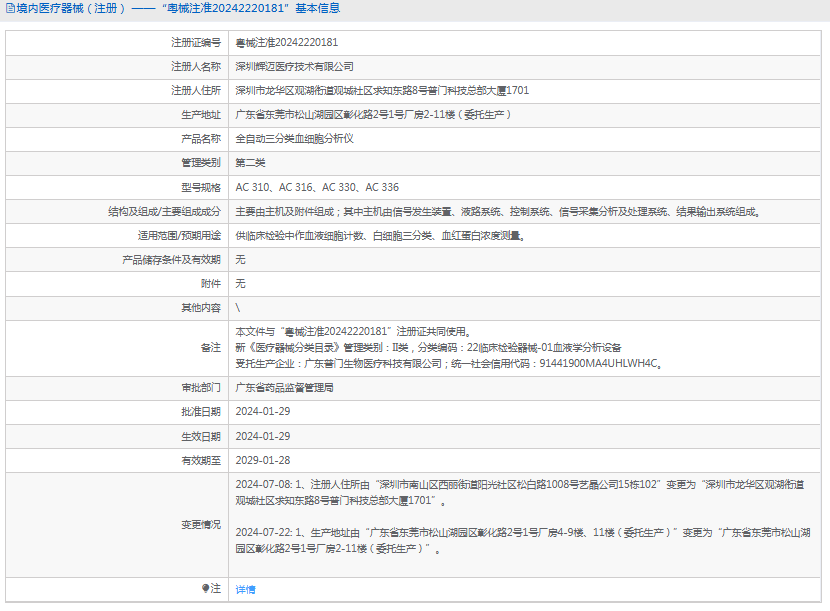Click the 型号规格 label

(201, 187)
